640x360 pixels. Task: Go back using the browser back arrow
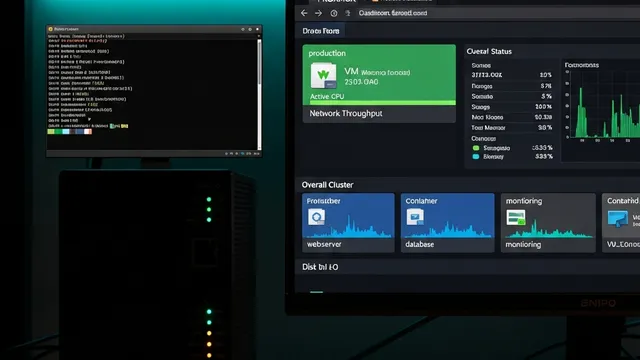[304, 13]
